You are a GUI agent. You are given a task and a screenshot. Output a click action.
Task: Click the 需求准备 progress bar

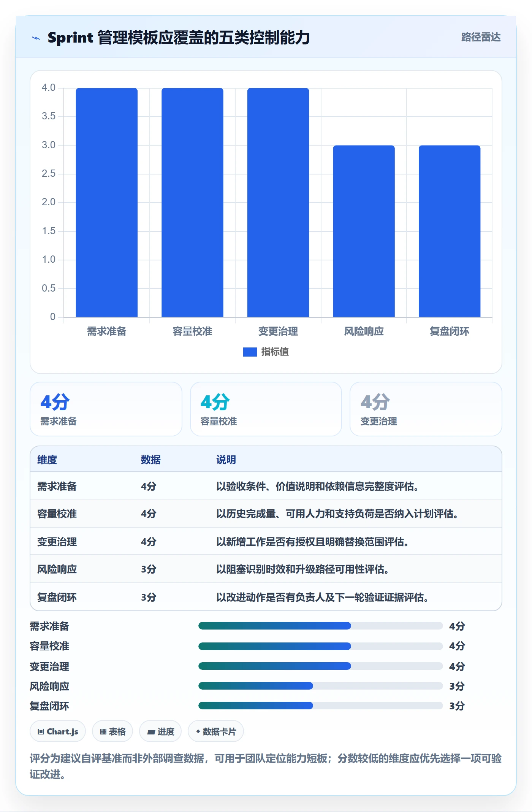point(320,626)
